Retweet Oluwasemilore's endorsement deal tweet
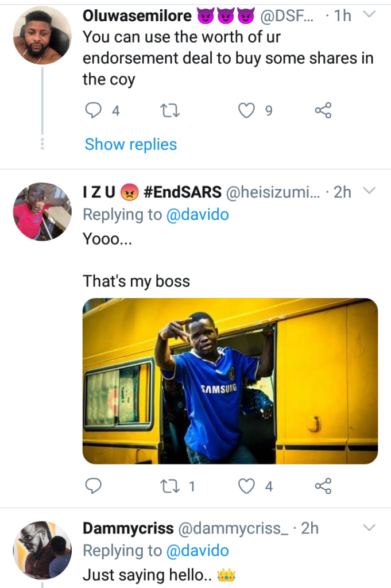Viewport: 391px width, 588px height. pos(171,110)
